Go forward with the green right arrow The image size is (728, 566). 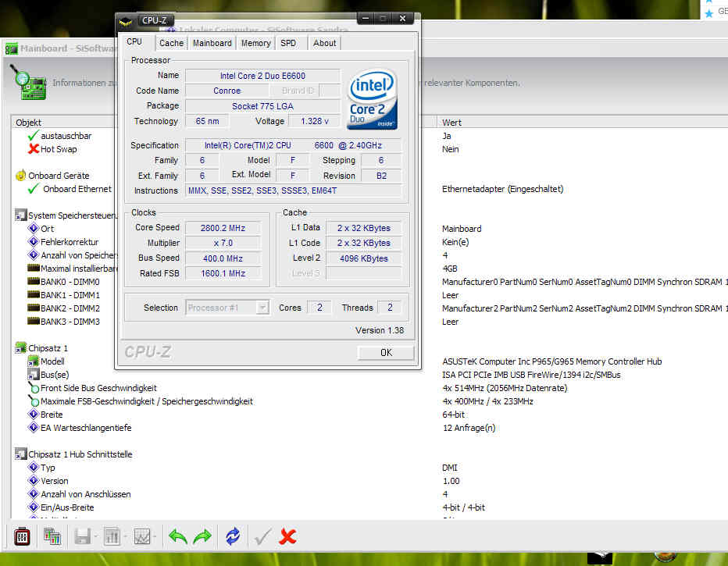point(202,537)
